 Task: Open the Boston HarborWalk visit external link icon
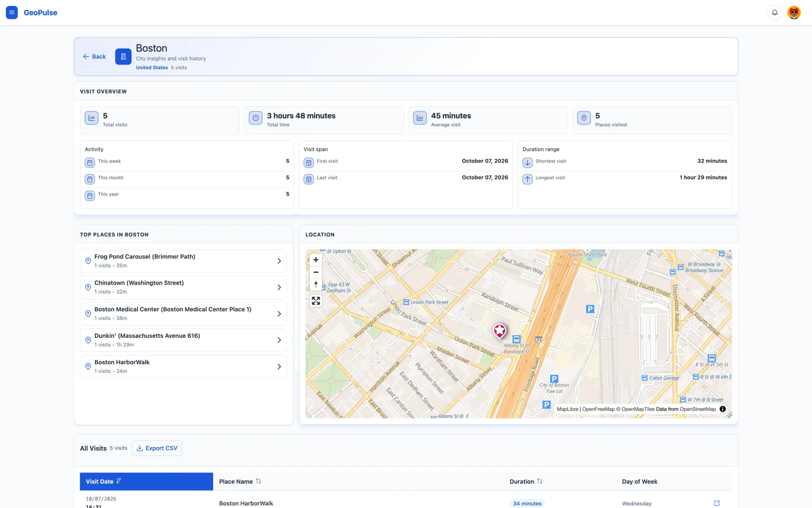tap(717, 503)
